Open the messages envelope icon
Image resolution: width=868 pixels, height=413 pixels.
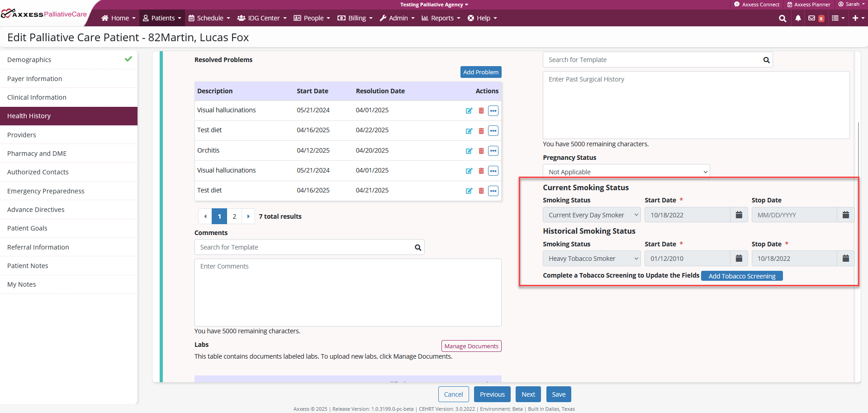point(811,19)
